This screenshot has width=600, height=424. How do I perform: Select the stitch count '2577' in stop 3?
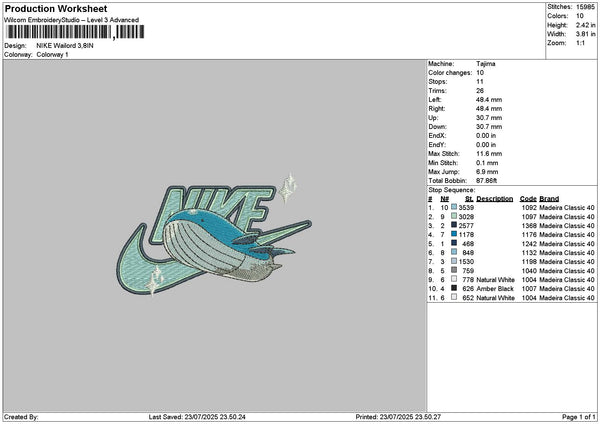[x=466, y=225]
